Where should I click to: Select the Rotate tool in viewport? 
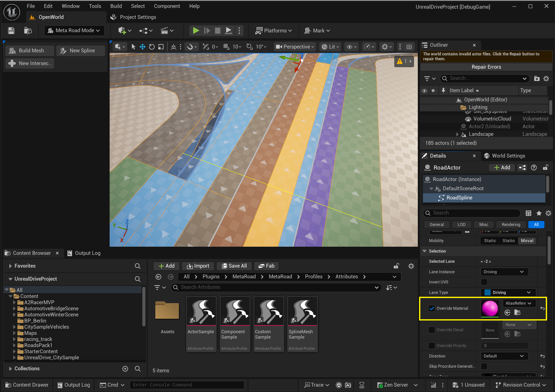coord(152,47)
